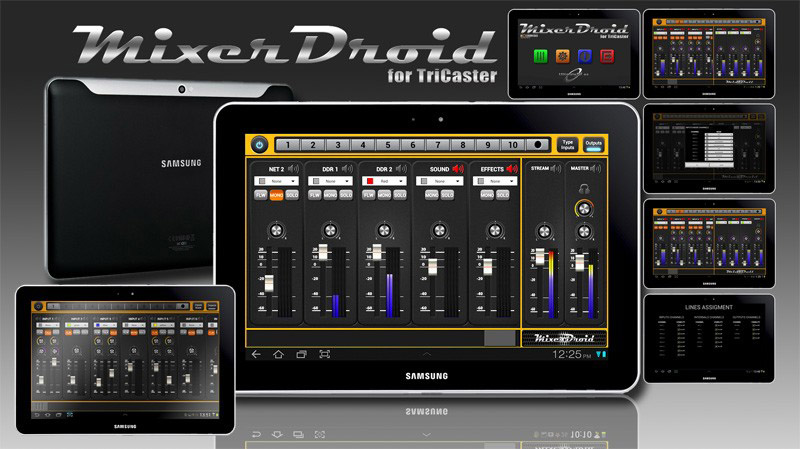800x449 pixels.
Task: Click the STREAM pan knob
Action: (x=544, y=232)
